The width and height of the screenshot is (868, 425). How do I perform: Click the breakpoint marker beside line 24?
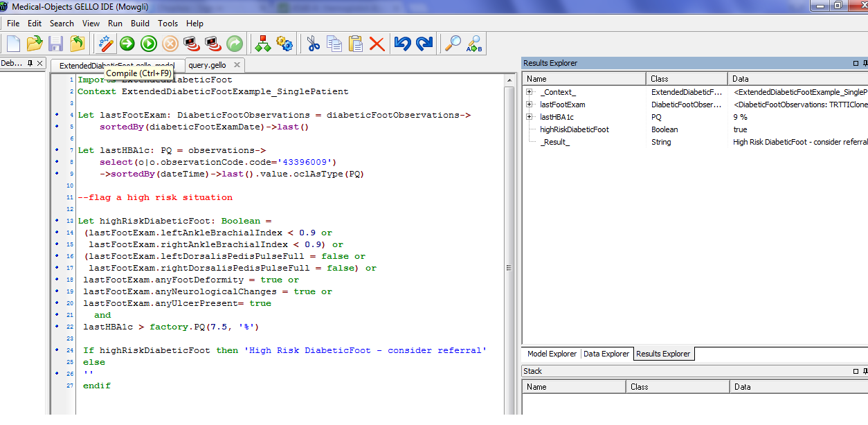click(x=57, y=350)
